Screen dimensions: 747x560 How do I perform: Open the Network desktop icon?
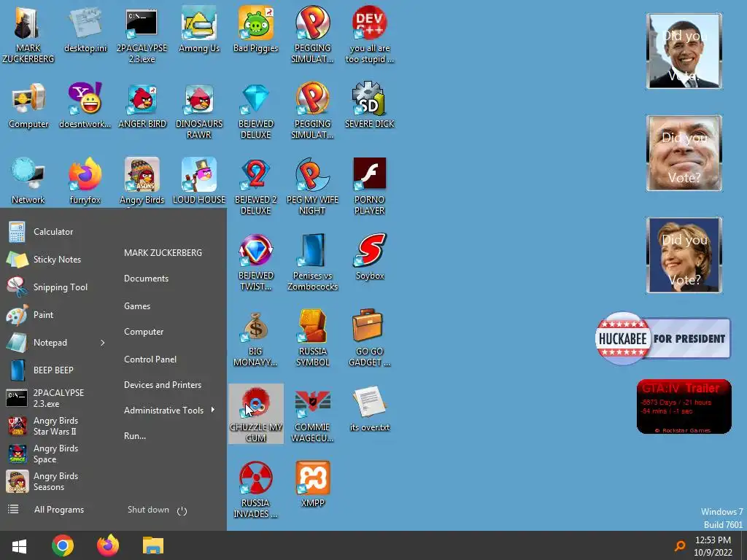click(x=28, y=181)
